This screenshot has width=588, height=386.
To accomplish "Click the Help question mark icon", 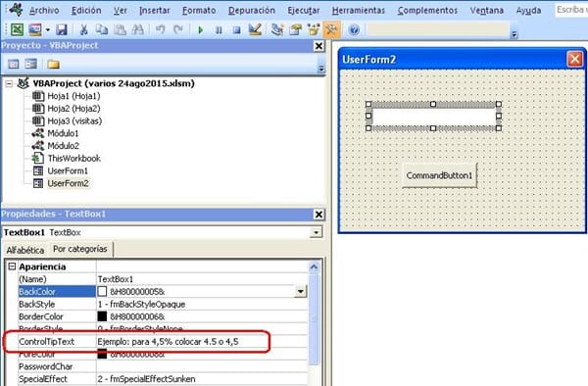I will [x=354, y=29].
